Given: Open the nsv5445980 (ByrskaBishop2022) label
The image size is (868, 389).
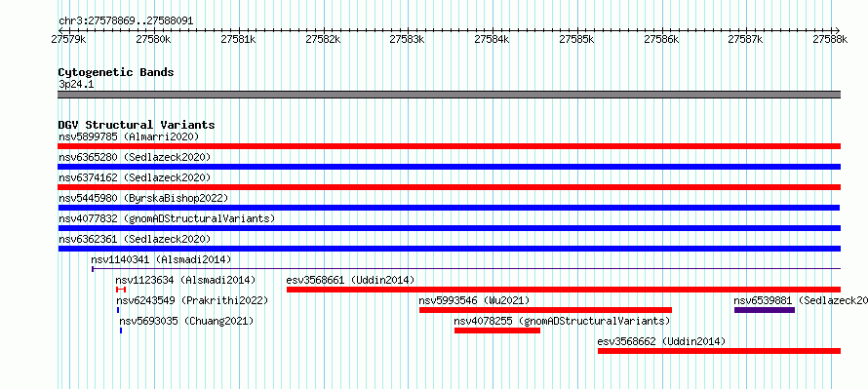Looking at the screenshot, I should 143,198.
